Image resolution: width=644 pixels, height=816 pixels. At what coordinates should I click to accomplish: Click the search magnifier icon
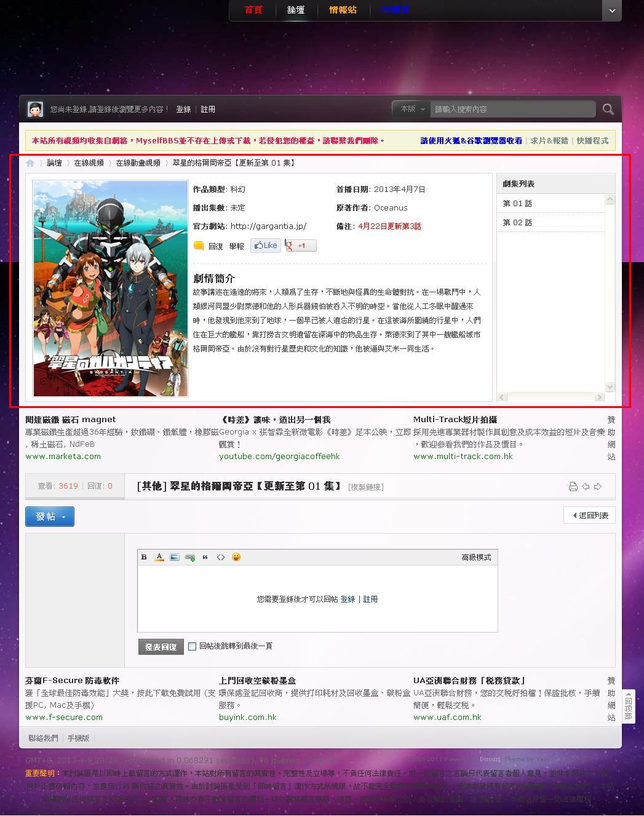tap(608, 109)
